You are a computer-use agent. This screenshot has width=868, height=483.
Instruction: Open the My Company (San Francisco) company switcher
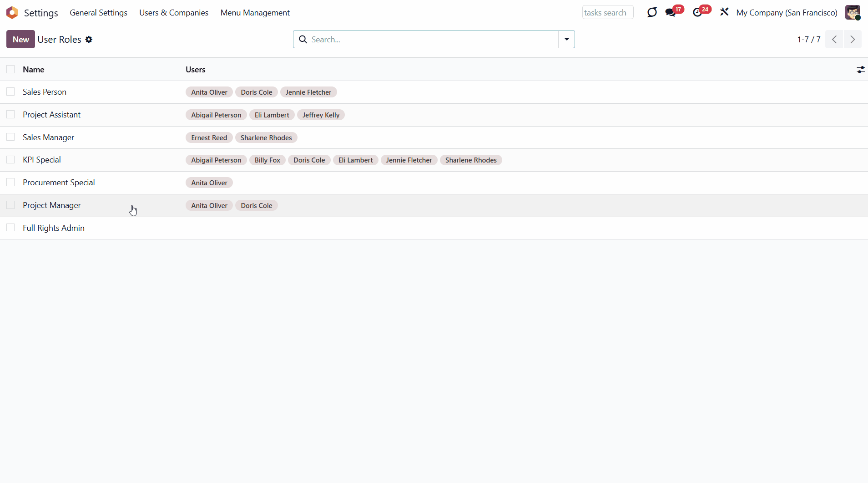coord(787,13)
